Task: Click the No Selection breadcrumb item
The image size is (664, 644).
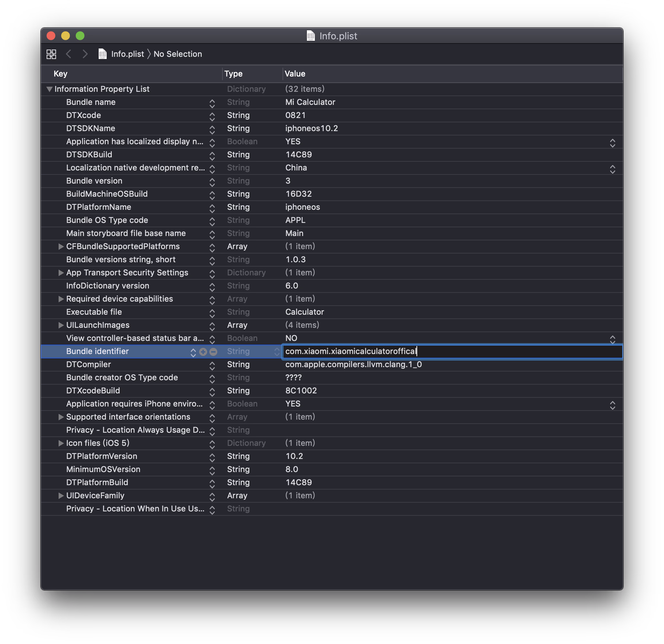Action: click(x=178, y=54)
